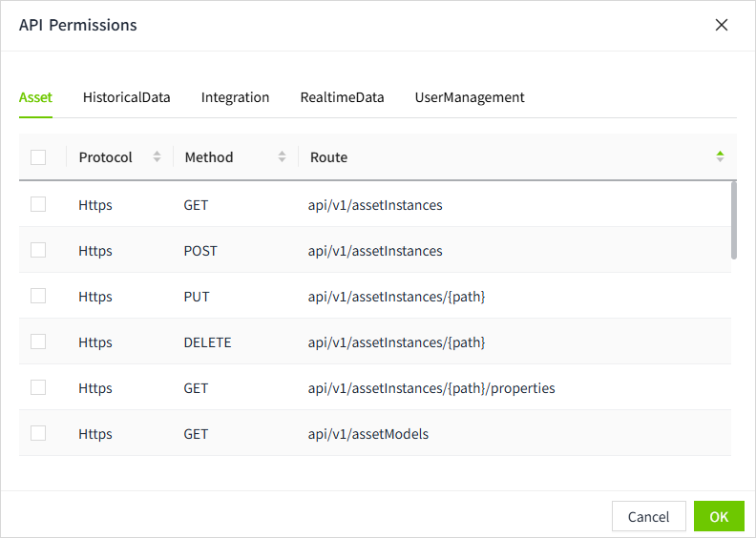Confirm with the green OK button
Viewport: 756px width, 538px height.
719,516
